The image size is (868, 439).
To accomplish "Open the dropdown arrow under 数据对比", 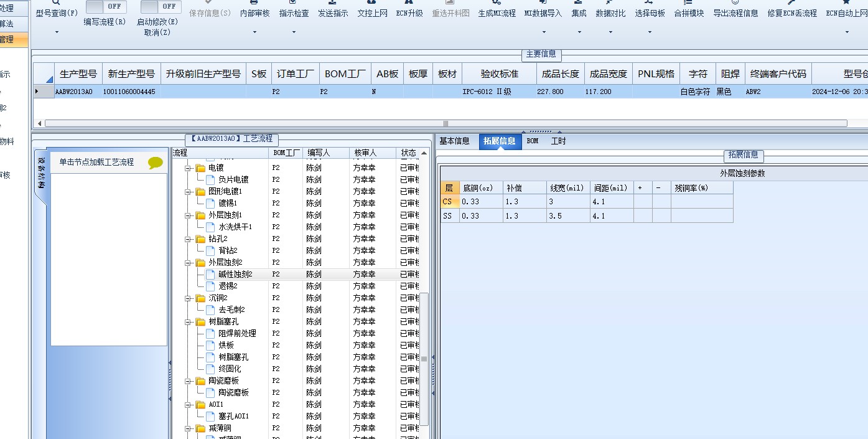I will pyautogui.click(x=610, y=32).
